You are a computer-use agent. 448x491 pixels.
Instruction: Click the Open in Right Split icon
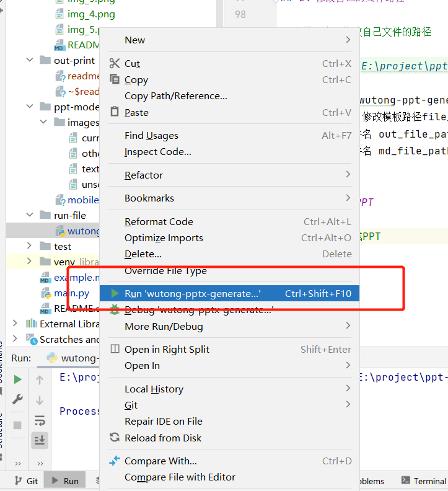(x=115, y=349)
